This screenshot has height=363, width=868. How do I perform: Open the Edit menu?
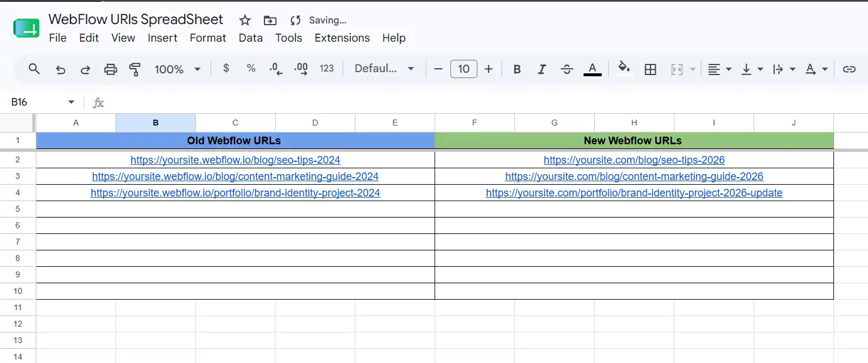click(x=89, y=38)
